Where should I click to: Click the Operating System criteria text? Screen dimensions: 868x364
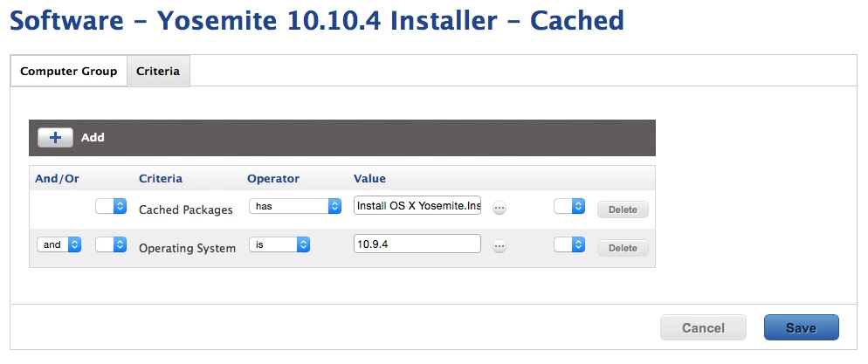[187, 249]
